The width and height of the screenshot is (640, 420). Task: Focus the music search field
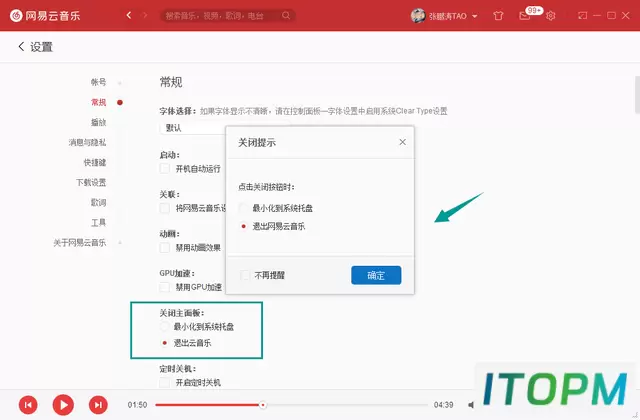pyautogui.click(x=228, y=16)
